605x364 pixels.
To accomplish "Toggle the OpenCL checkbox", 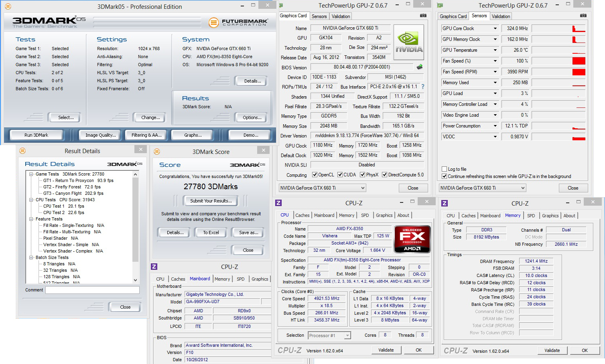I will pyautogui.click(x=315, y=175).
